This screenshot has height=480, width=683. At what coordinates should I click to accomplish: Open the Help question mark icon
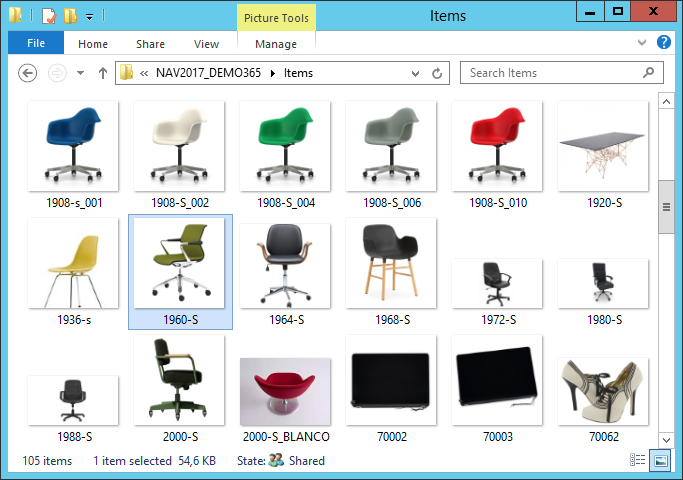pyautogui.click(x=664, y=43)
